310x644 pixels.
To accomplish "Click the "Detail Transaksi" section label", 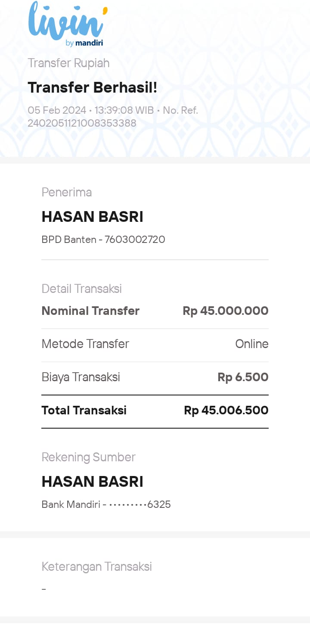I will click(81, 289).
